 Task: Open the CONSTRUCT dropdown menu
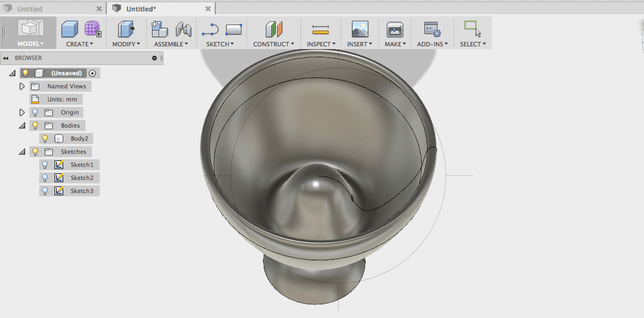click(x=274, y=44)
